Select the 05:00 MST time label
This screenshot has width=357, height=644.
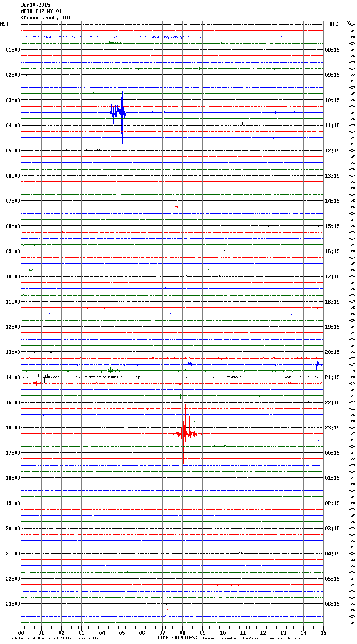click(x=13, y=150)
